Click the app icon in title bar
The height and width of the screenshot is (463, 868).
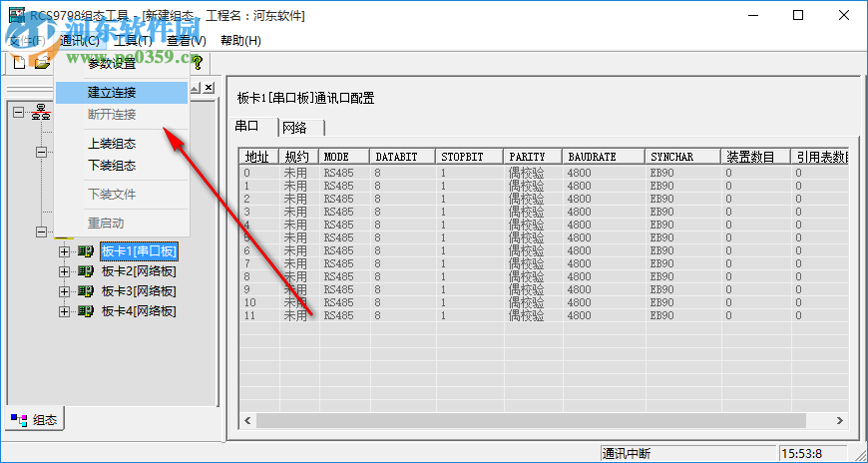click(x=17, y=15)
